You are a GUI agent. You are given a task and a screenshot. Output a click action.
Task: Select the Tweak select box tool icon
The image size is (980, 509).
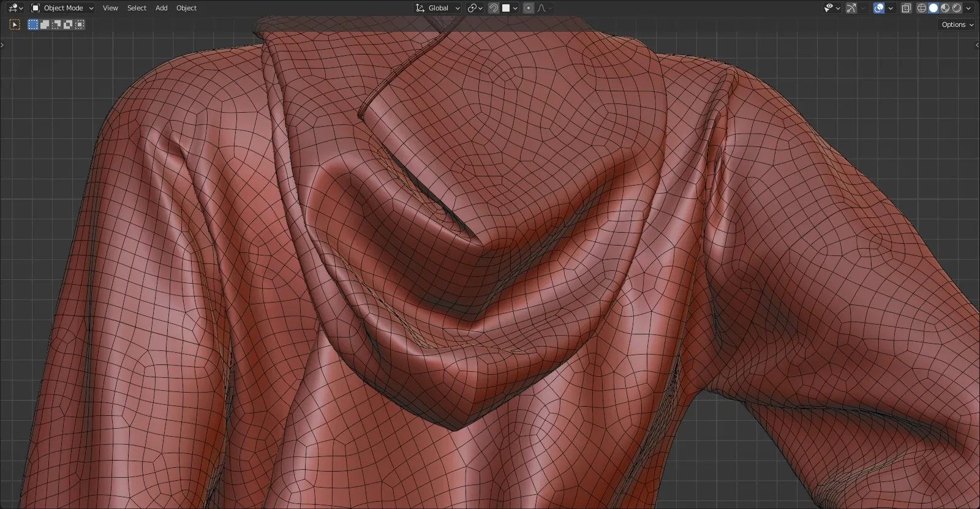[15, 25]
